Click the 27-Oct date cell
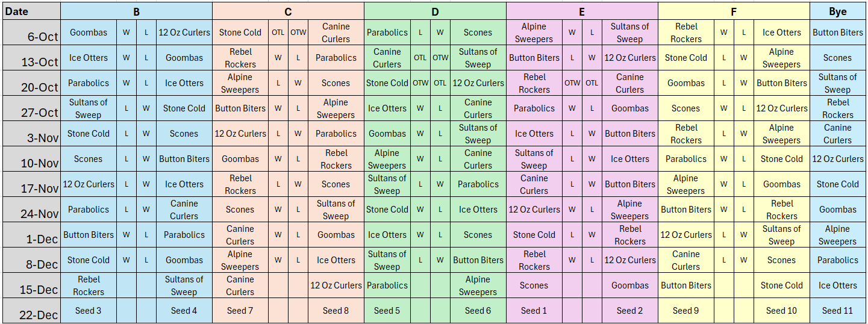Viewport: 868px width, 324px height. [30, 108]
